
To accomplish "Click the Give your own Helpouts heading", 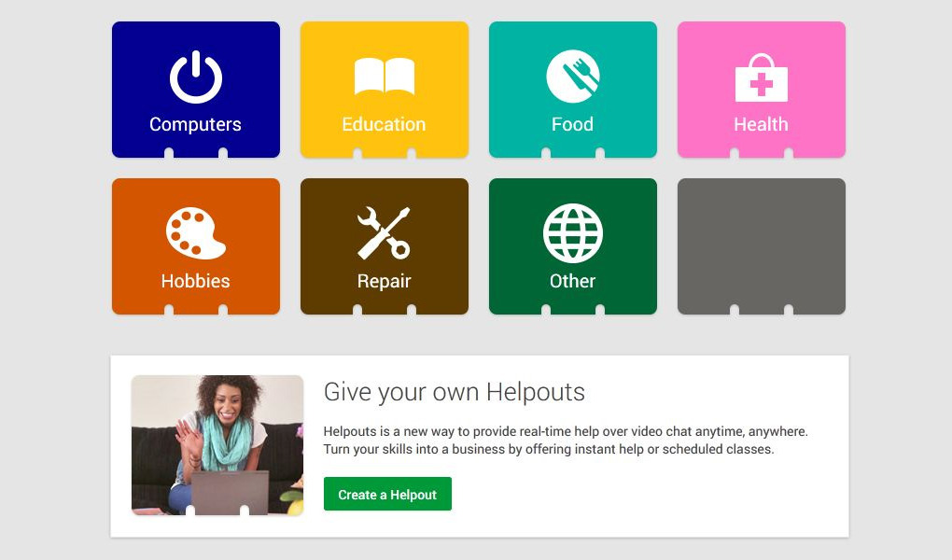I will [x=455, y=392].
